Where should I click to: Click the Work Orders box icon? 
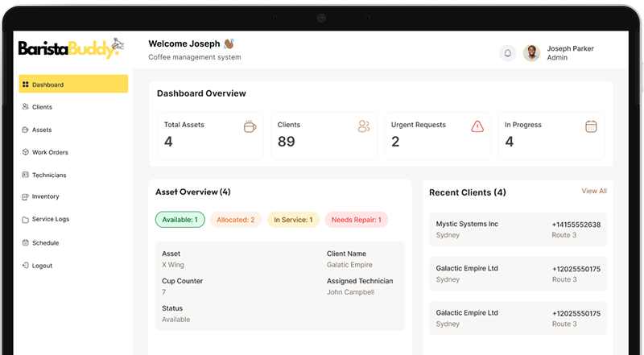26,152
